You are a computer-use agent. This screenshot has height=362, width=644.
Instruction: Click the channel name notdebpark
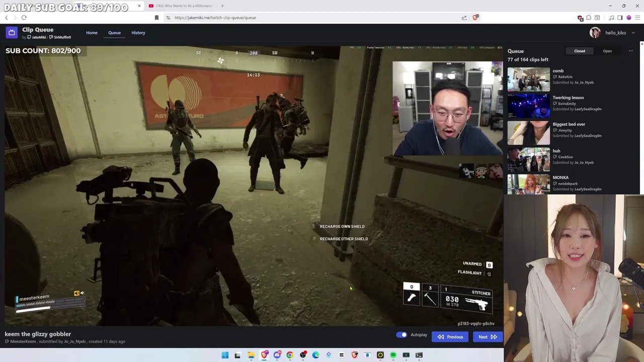(568, 184)
